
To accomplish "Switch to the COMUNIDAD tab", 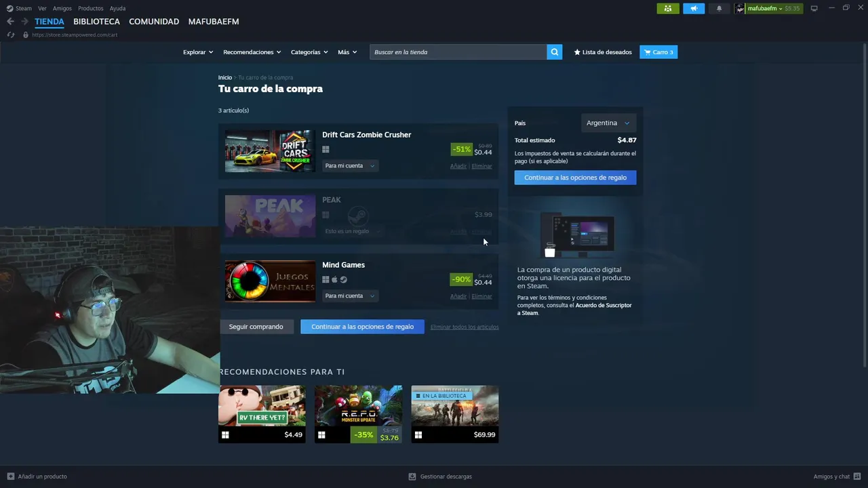I will point(154,22).
